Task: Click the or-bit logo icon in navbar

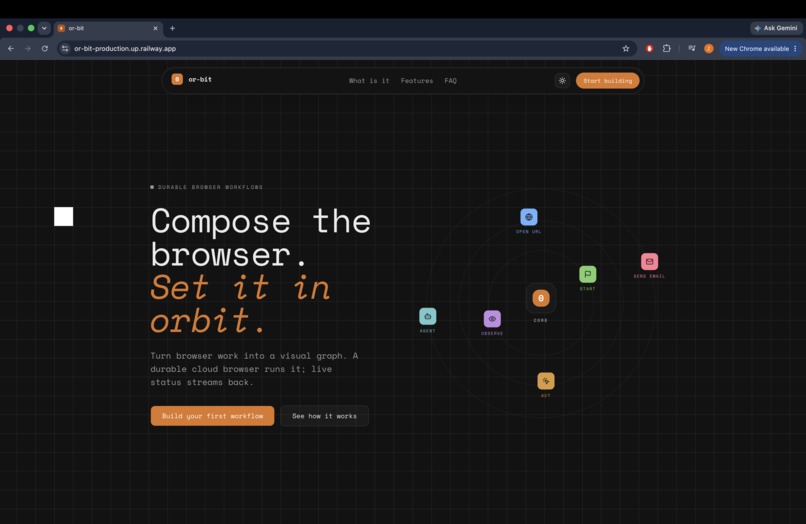Action: [x=177, y=79]
